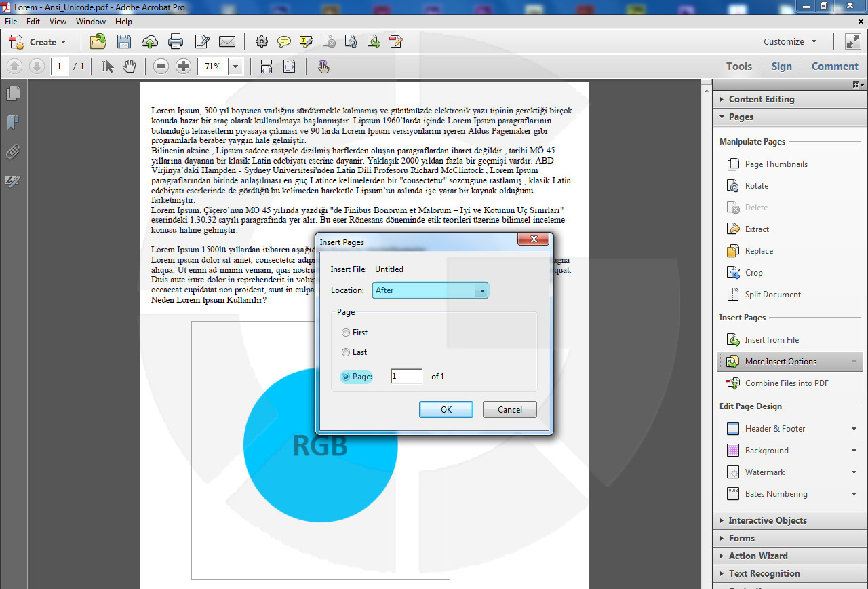This screenshot has width=868, height=589.
Task: Expand the Content Editing section
Action: pos(790,99)
